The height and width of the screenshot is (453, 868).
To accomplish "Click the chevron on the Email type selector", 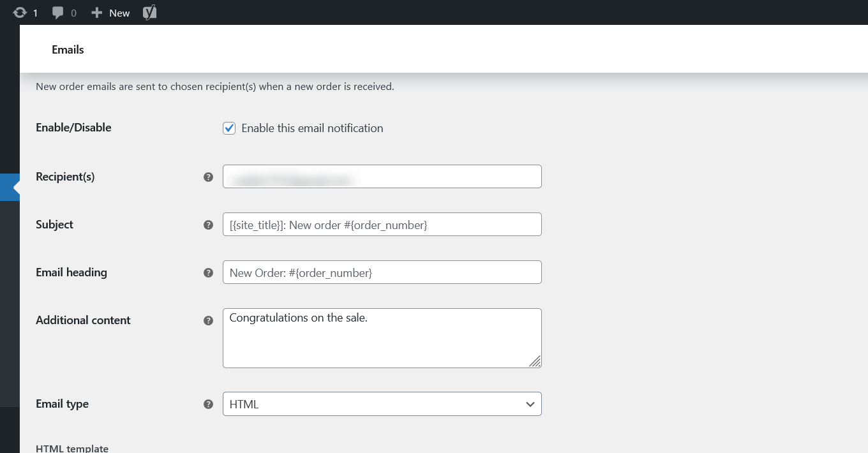I will pos(530,404).
